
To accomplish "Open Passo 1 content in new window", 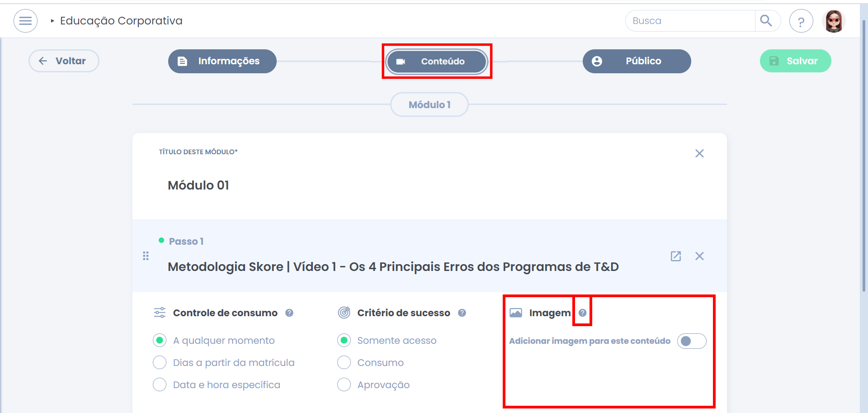I will click(676, 256).
